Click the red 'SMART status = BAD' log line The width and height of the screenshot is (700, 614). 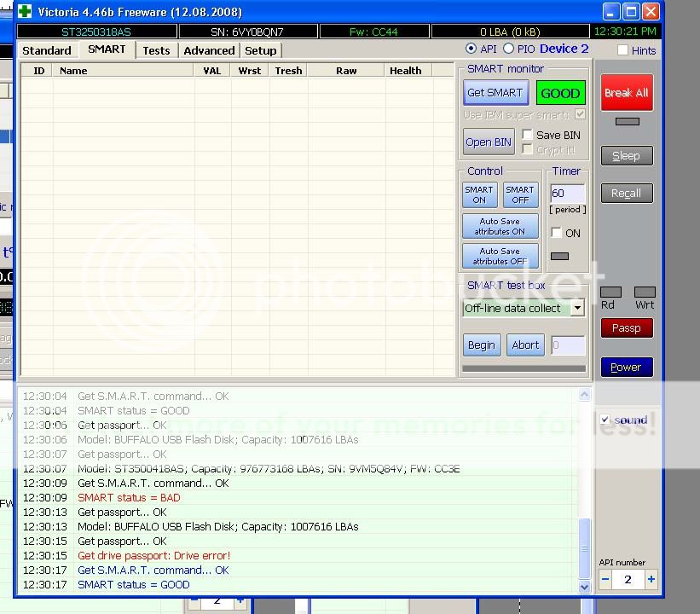click(x=129, y=497)
